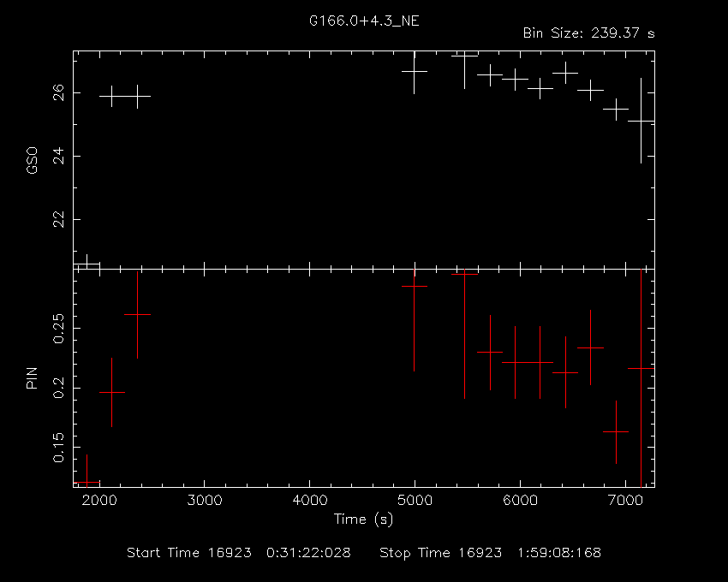Click the plot title G166.0+4.3_NE
This screenshot has width=728, height=582.
pos(365,21)
